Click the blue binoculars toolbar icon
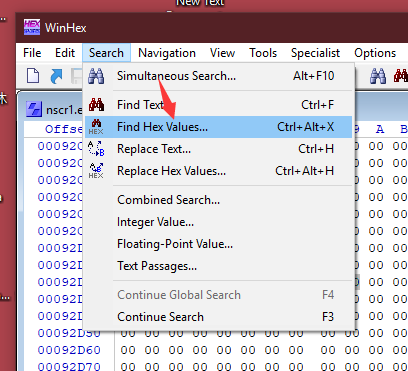This screenshot has height=371, width=408. click(378, 76)
